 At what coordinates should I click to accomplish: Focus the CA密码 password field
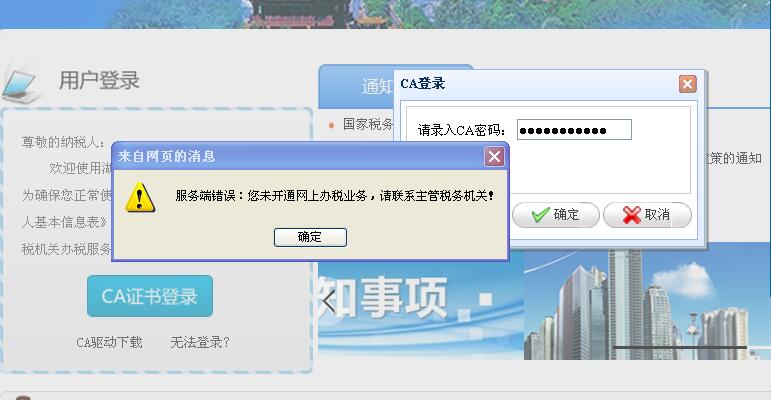[574, 130]
